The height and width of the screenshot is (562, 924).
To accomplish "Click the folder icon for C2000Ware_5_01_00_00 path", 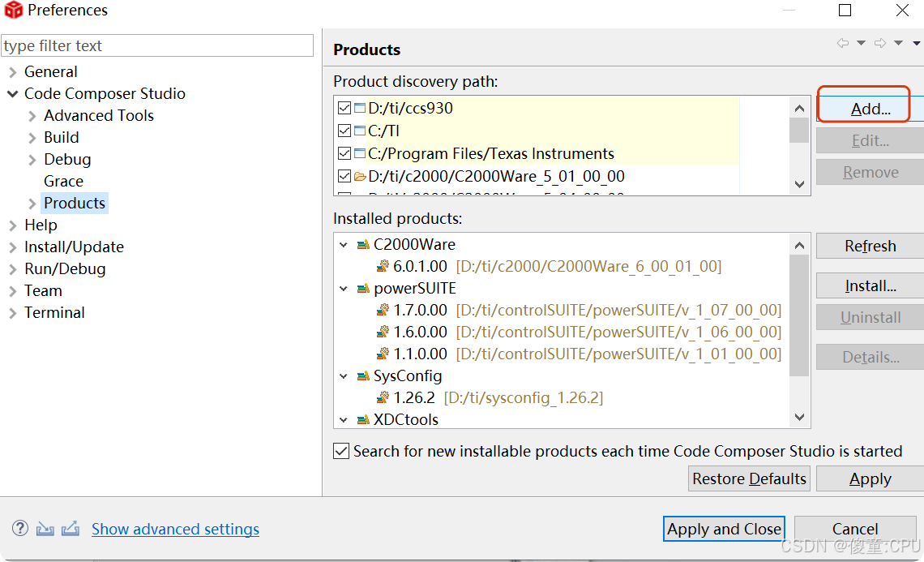I will [360, 176].
